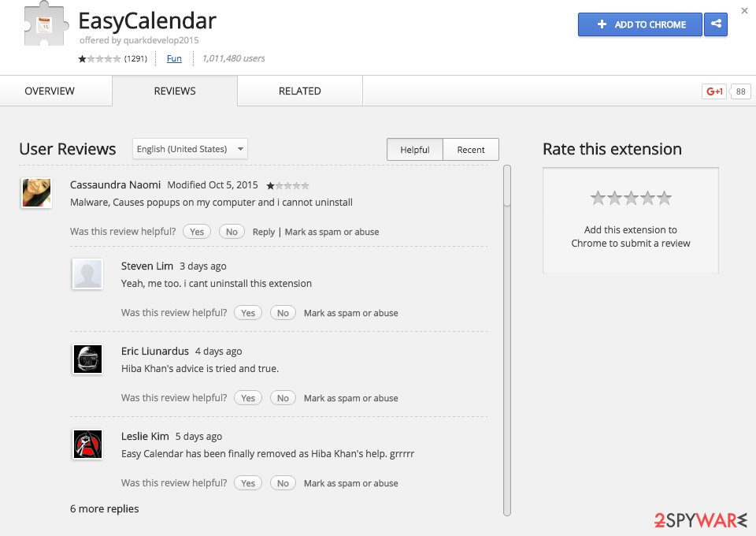
Task: Click the reviews list scrollbar
Action: click(506, 341)
